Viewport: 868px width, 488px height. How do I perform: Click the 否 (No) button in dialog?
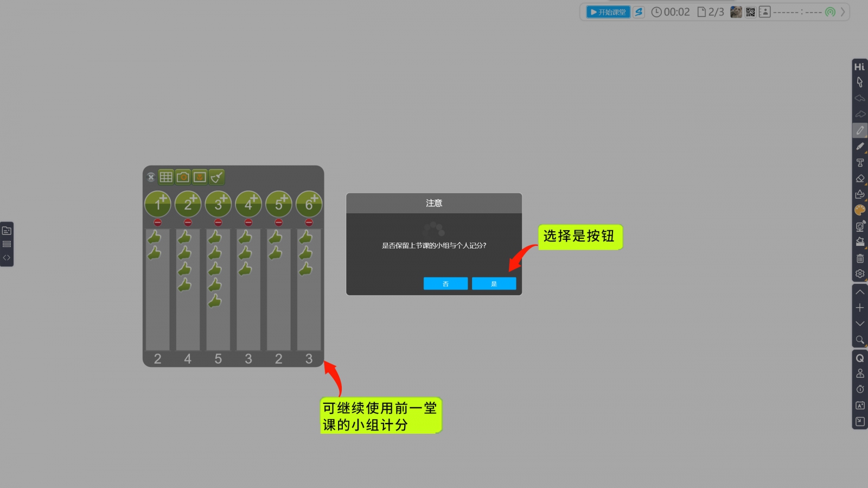445,283
